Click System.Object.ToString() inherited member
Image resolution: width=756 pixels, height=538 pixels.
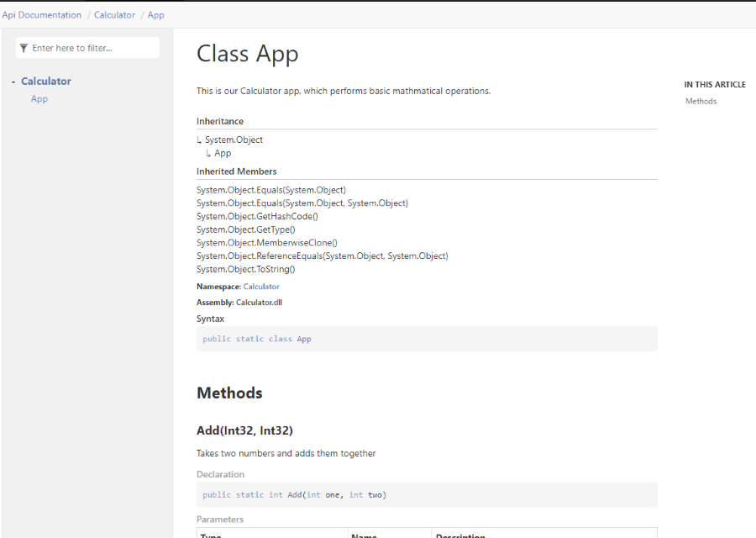coord(245,269)
